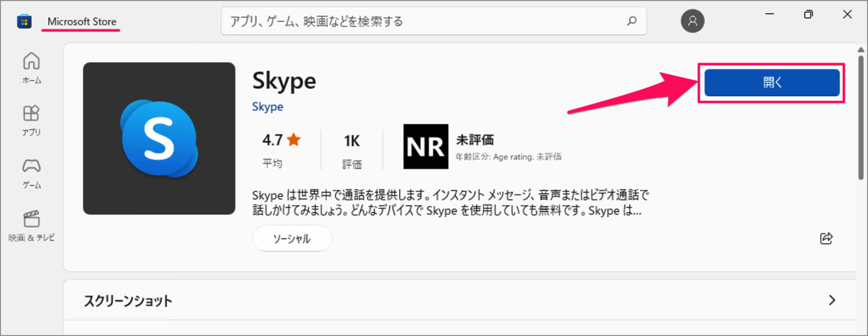Open the Microsoft Store home with the ホーム icon

coord(32,67)
